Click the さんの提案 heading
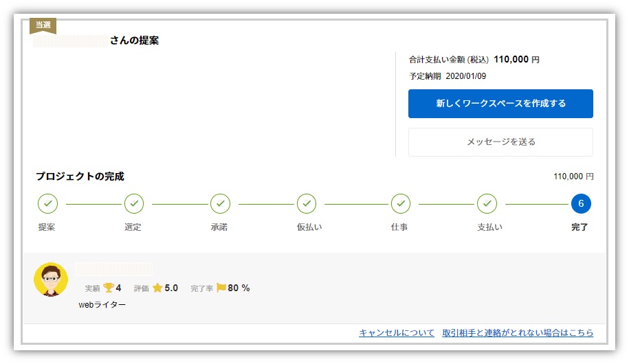Viewport: 629px width, 364px height. [x=134, y=41]
